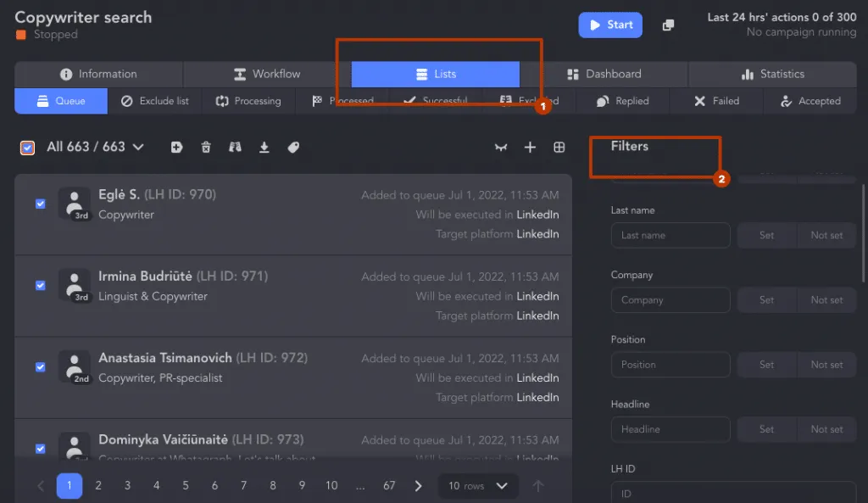Screen dimensions: 868x503
Task: Click the Filters panel scrollbar
Action: (x=862, y=234)
